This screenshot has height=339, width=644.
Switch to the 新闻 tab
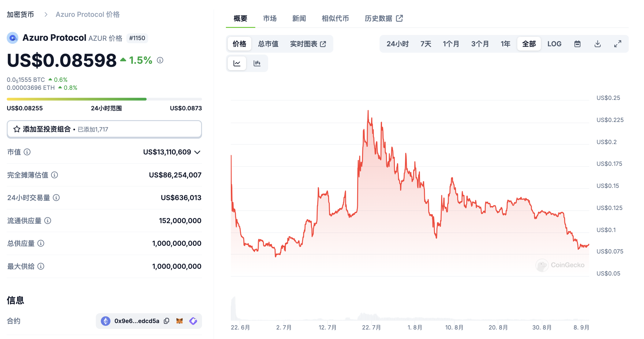click(299, 18)
